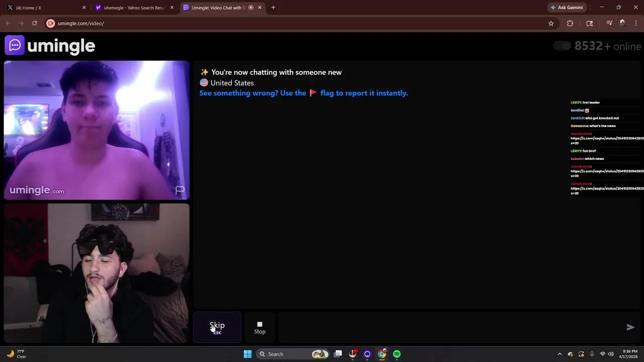The width and height of the screenshot is (644, 362).
Task: Click the Ask Gemini button
Action: click(567, 8)
